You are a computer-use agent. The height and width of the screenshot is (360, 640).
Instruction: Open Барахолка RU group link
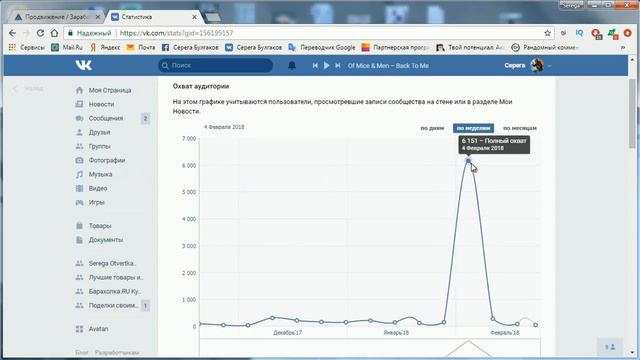[115, 291]
